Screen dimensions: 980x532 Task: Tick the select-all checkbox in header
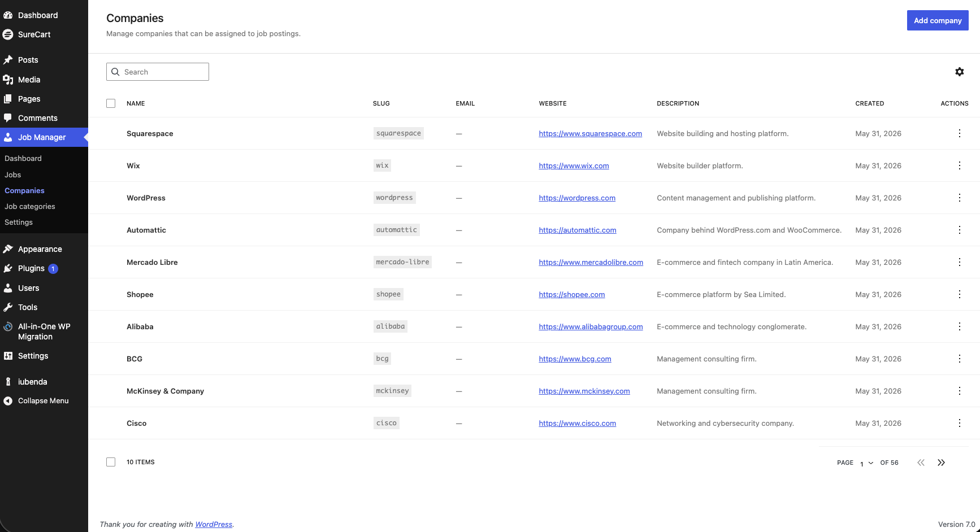(x=111, y=103)
